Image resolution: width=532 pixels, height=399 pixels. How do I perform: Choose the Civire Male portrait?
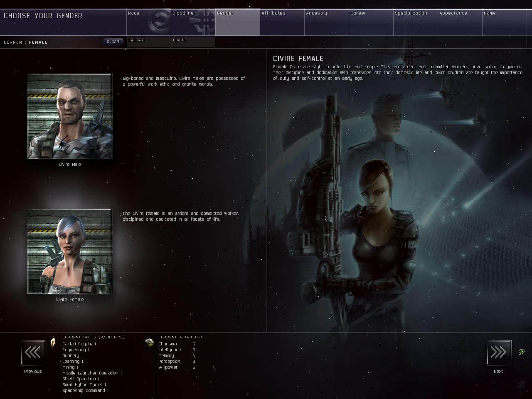pyautogui.click(x=70, y=116)
